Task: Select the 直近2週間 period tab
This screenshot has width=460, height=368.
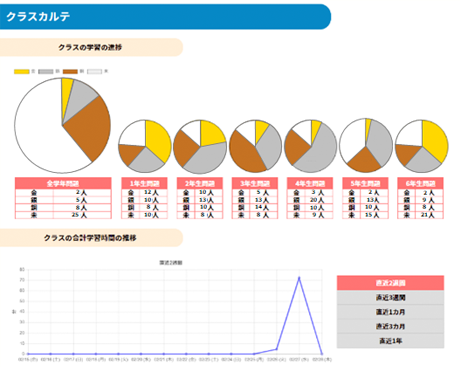Action: tap(390, 283)
